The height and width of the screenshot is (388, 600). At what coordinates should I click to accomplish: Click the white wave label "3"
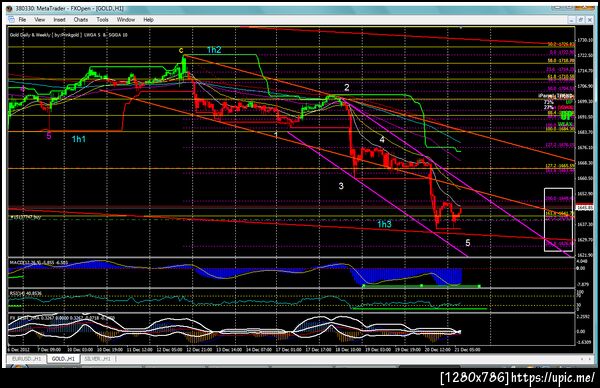pos(341,186)
